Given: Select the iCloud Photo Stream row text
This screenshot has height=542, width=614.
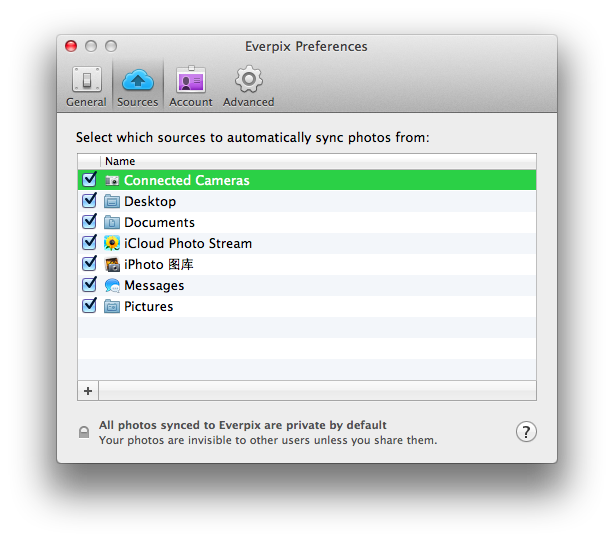Looking at the screenshot, I should 188,243.
